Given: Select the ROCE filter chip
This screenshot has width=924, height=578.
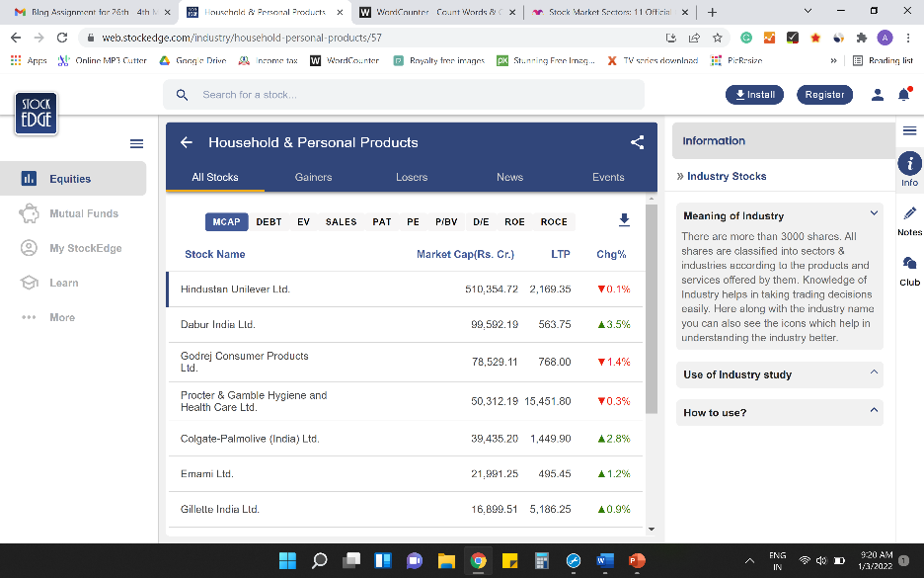Looking at the screenshot, I should click(554, 221).
